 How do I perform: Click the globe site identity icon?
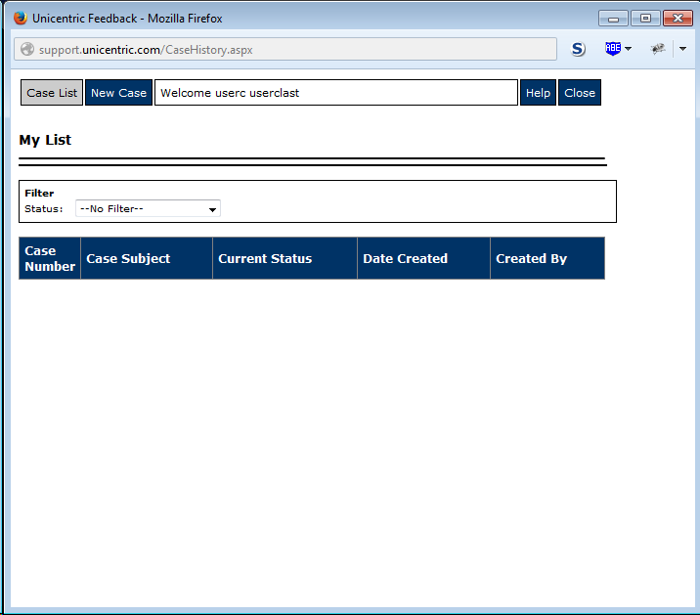(27, 49)
